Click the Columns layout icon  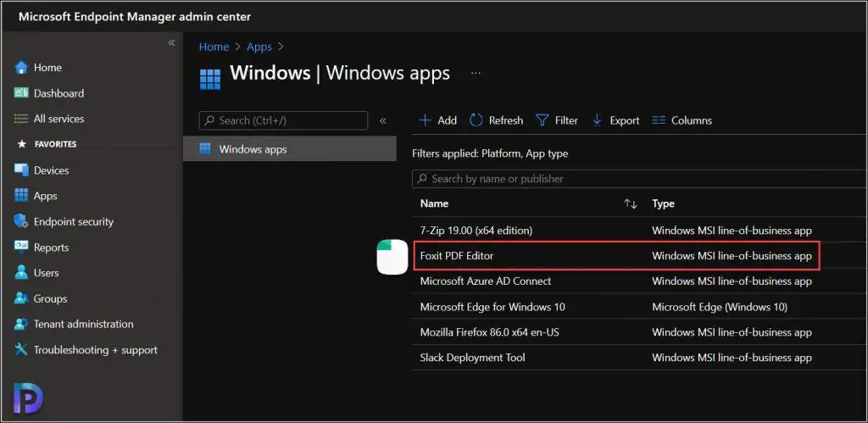[659, 120]
